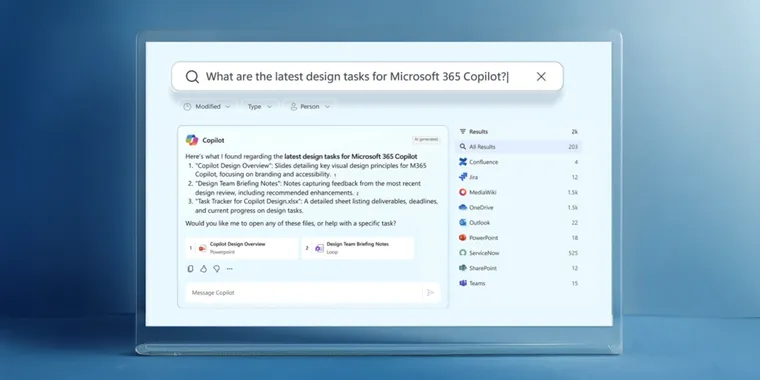Filter results by Outlook icon
Viewport: 760px width, 380px height.
click(462, 222)
